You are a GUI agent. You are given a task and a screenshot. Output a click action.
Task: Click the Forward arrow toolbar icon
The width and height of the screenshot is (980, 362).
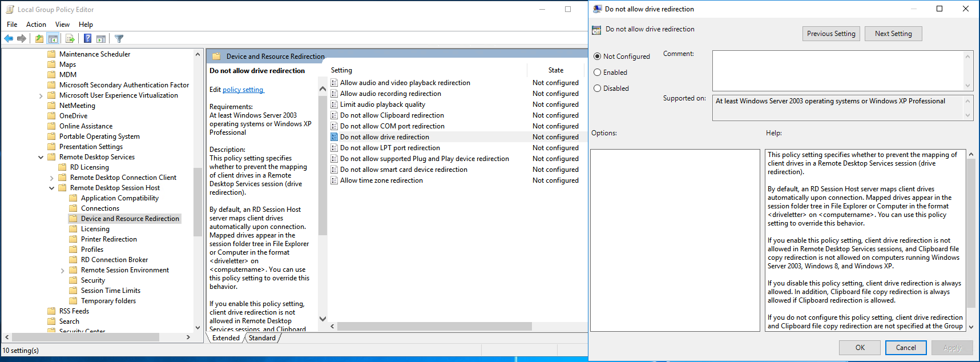coord(22,39)
